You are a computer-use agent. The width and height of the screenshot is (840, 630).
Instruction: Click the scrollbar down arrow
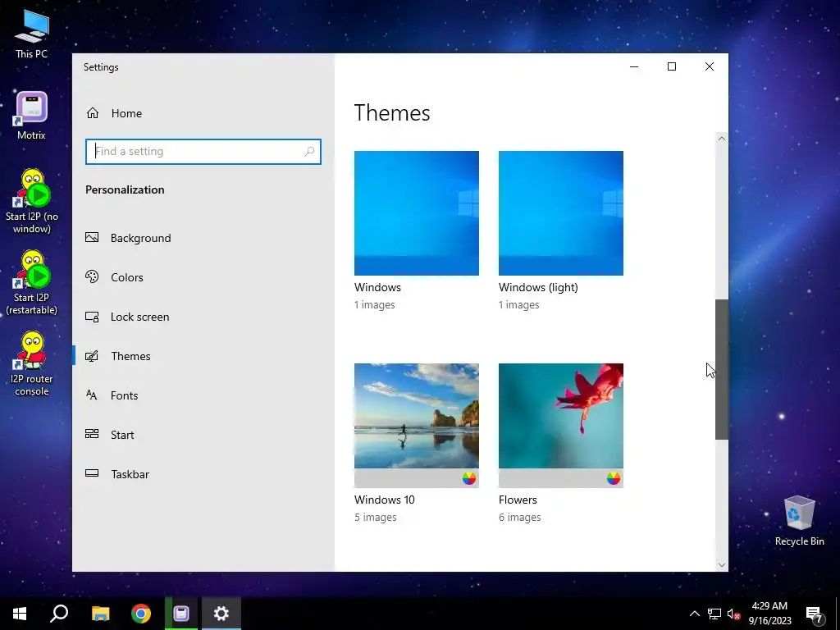722,564
